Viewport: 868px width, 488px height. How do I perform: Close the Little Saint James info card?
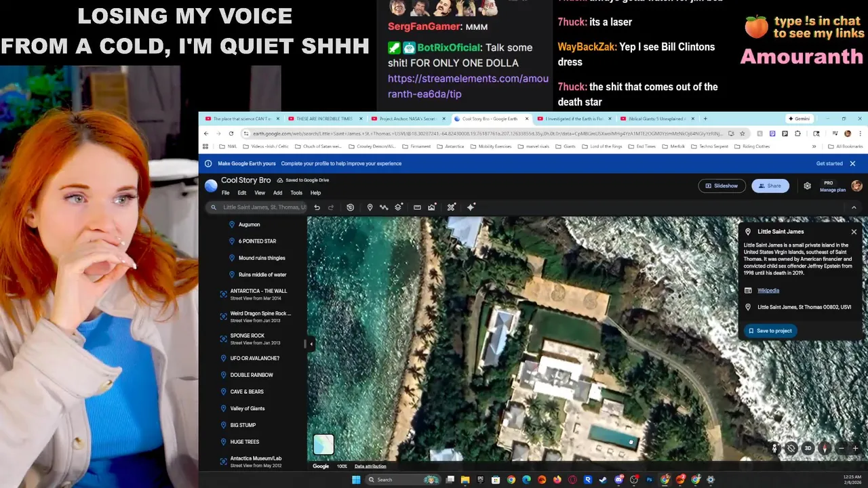tap(854, 232)
